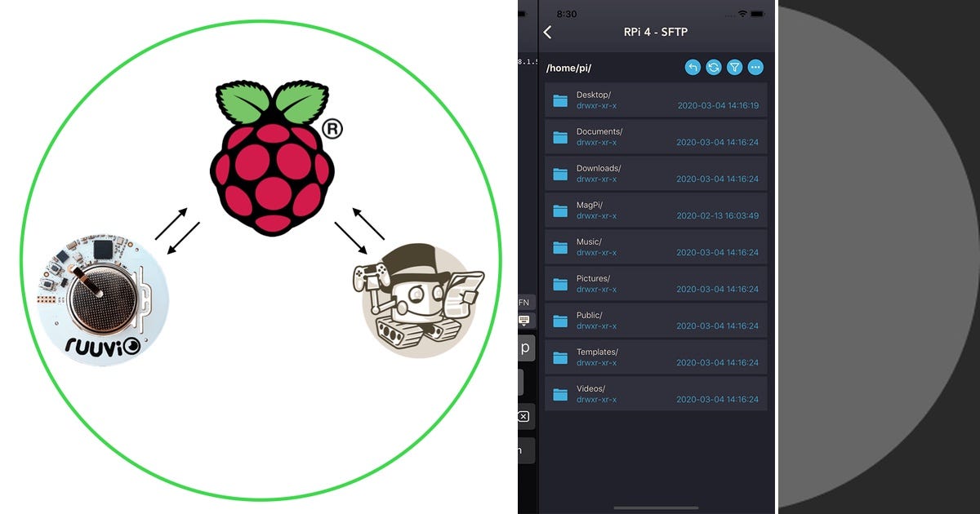Screen dimensions: 980x514
Task: Dismiss the keyboard with the hide-keyboard key
Action: click(523, 320)
